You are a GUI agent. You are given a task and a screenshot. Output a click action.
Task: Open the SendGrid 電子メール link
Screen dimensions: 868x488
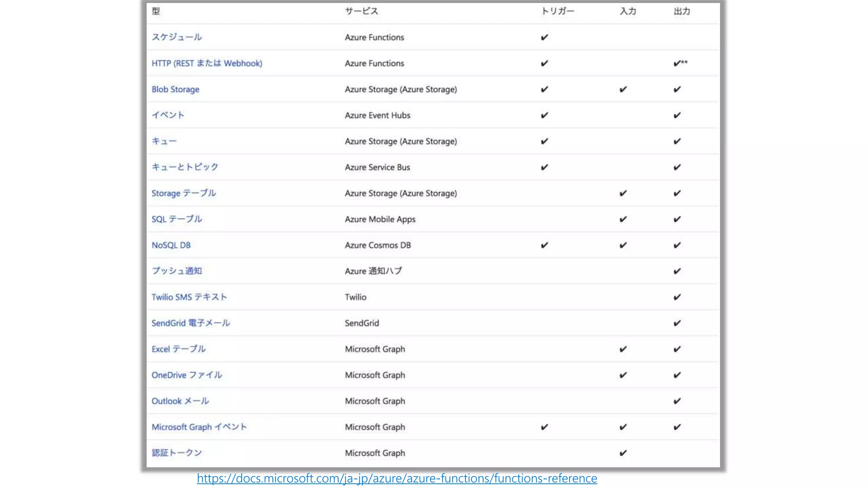191,323
